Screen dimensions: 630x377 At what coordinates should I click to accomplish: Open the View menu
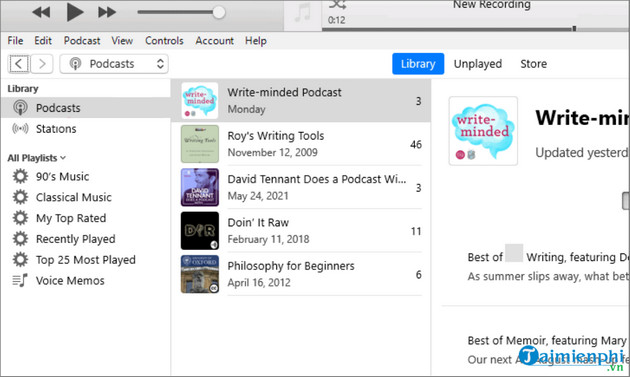122,41
